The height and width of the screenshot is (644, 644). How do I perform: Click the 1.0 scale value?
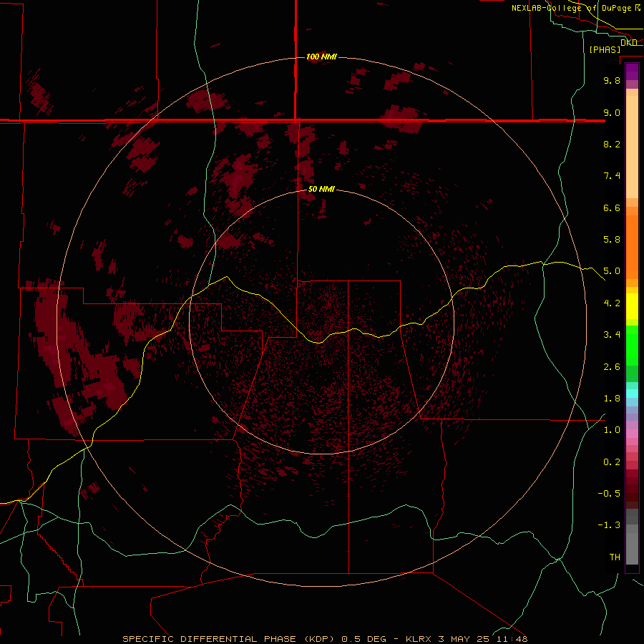[612, 430]
